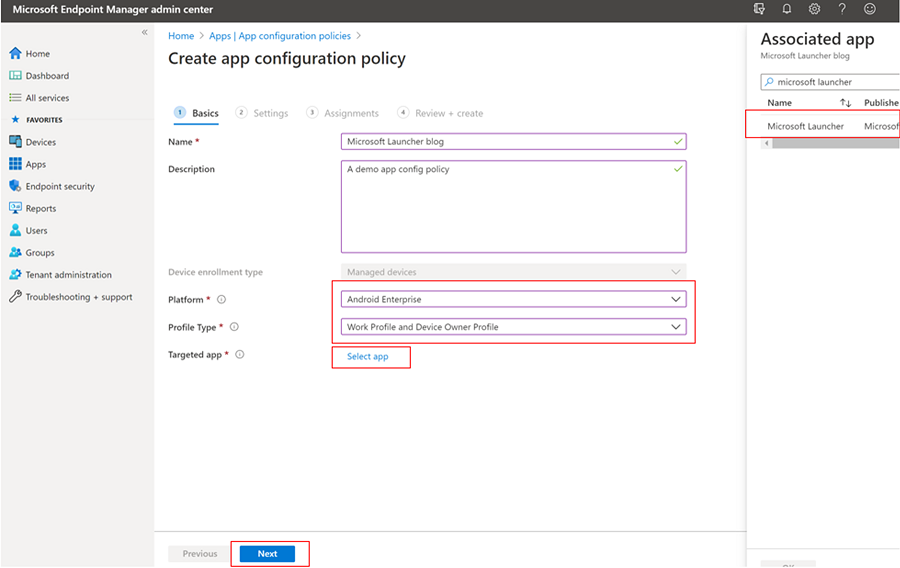Click the Devices icon in sidebar
The width and height of the screenshot is (900, 568).
click(x=15, y=142)
